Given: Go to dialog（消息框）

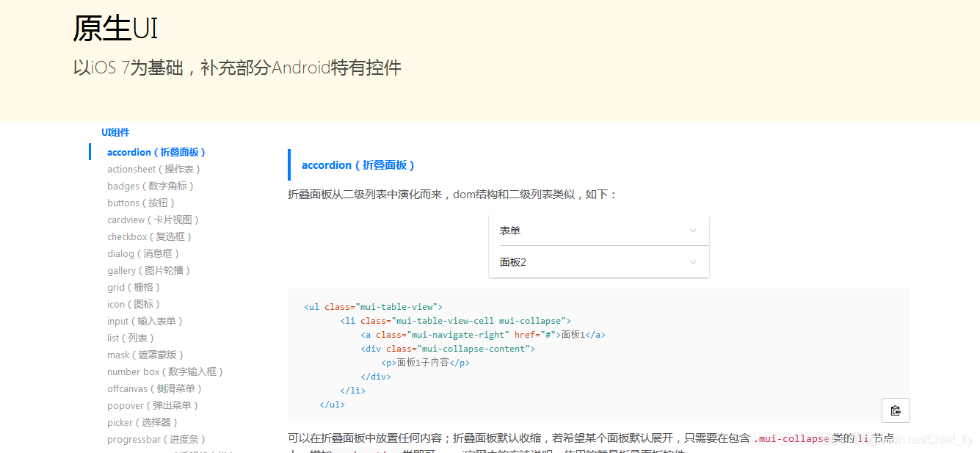Looking at the screenshot, I should (x=143, y=253).
